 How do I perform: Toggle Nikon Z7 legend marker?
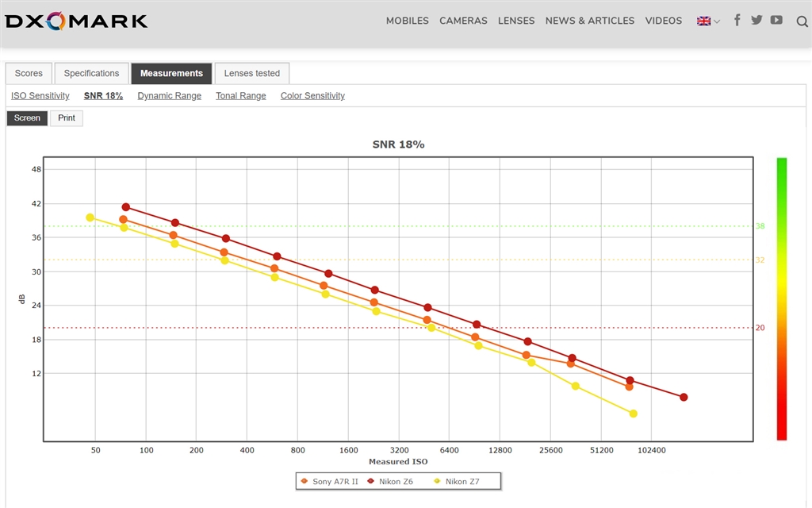pos(437,481)
